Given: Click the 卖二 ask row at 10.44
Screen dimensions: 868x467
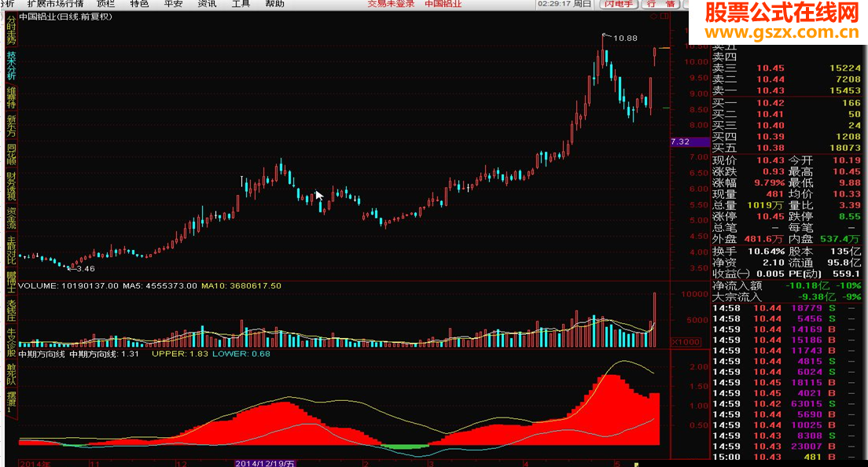Looking at the screenshot, I should [786, 79].
